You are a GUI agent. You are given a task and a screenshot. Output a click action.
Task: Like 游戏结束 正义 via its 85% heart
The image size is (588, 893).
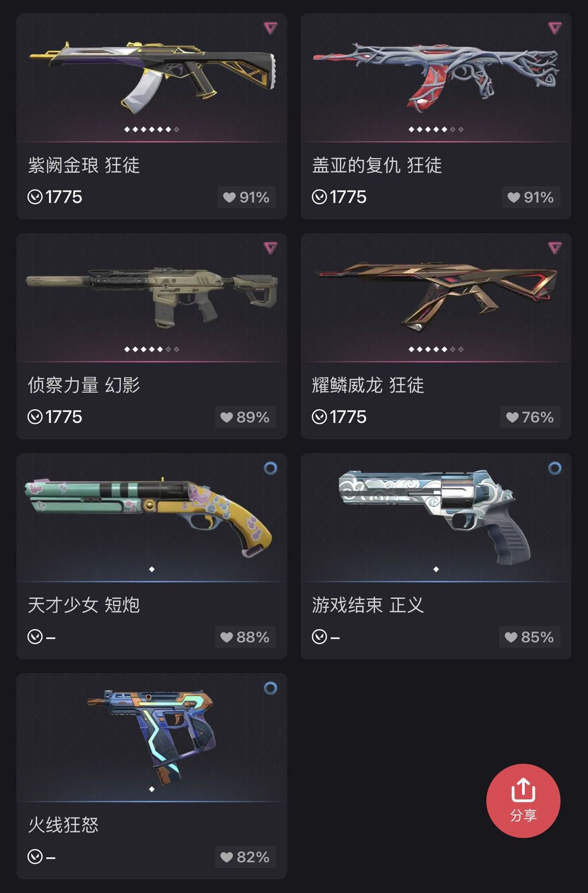pyautogui.click(x=530, y=637)
